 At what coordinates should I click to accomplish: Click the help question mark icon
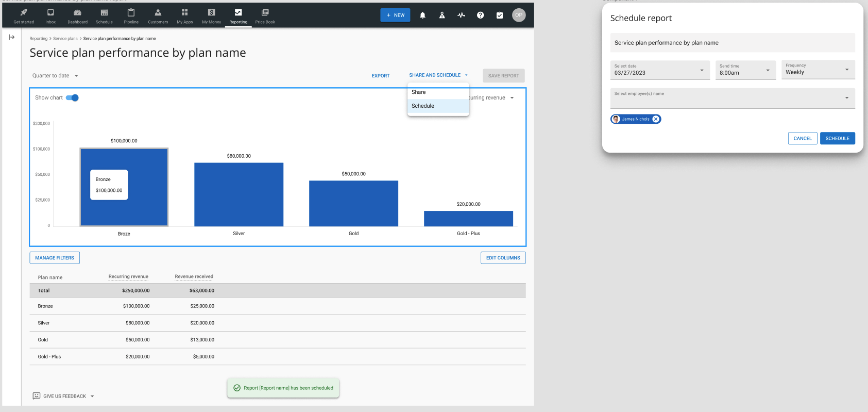[480, 15]
